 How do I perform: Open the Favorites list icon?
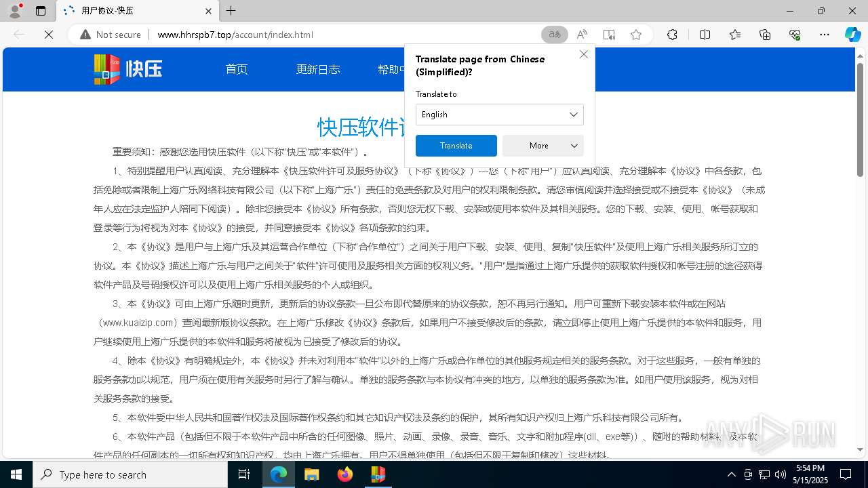(x=735, y=35)
